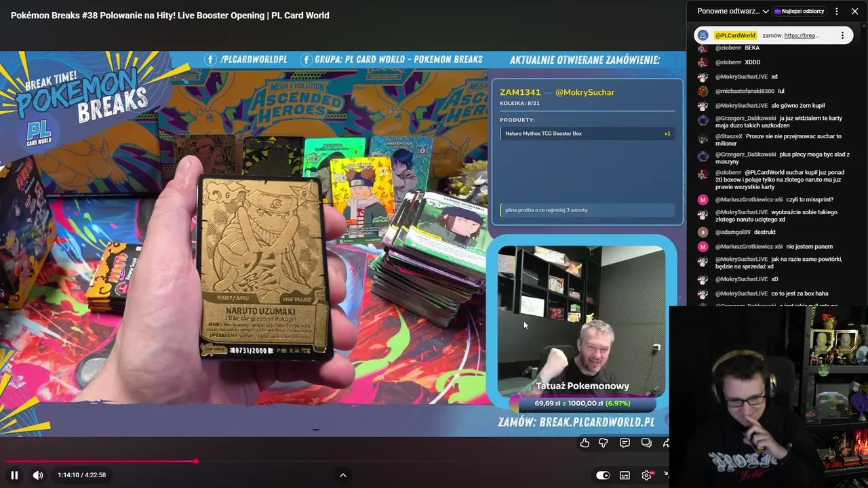Click "co to jest za box haha" message
The height and width of the screenshot is (488, 868).
pos(772,293)
